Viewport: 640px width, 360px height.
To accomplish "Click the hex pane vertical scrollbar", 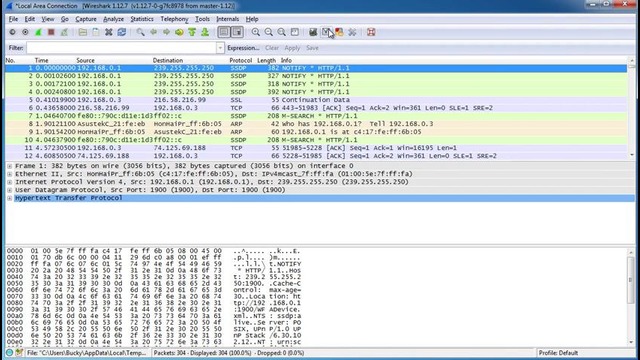I will tap(631, 297).
